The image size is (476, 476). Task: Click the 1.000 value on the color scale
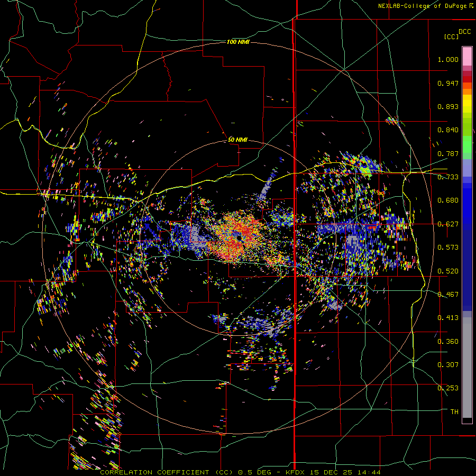click(x=448, y=59)
